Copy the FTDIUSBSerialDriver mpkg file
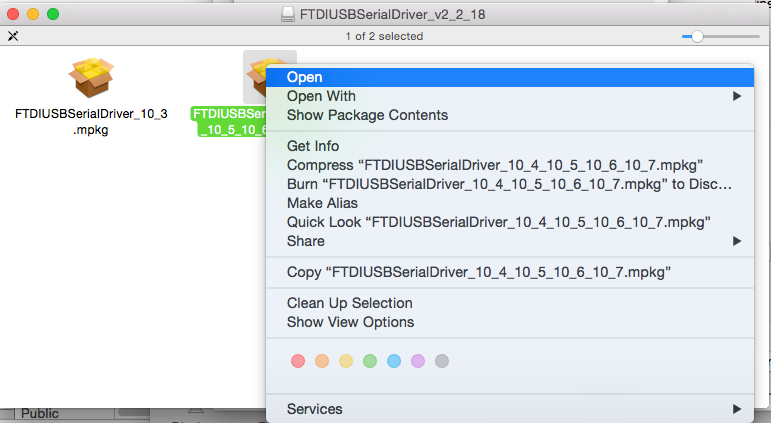This screenshot has width=771, height=423. coord(510,272)
